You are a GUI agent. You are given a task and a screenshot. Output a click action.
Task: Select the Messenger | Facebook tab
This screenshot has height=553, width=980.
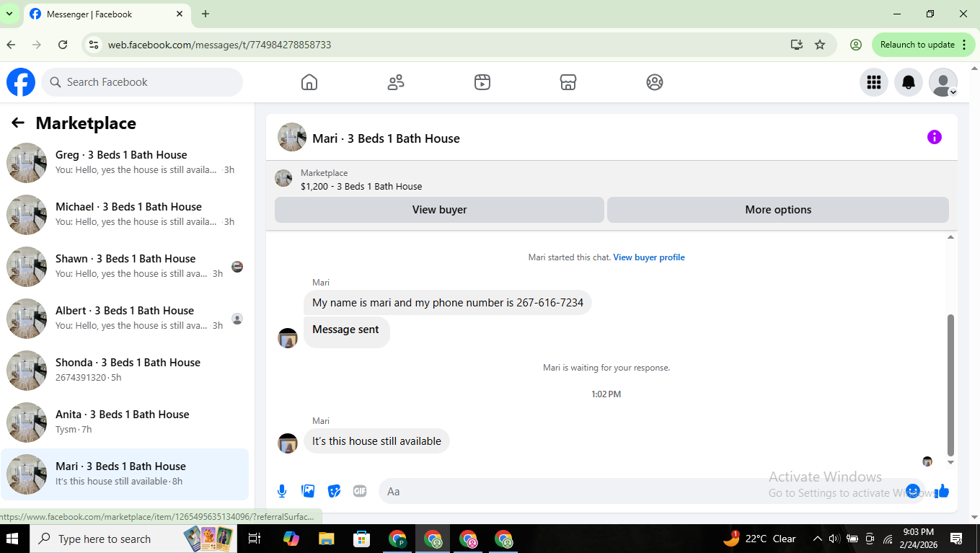[x=106, y=14]
